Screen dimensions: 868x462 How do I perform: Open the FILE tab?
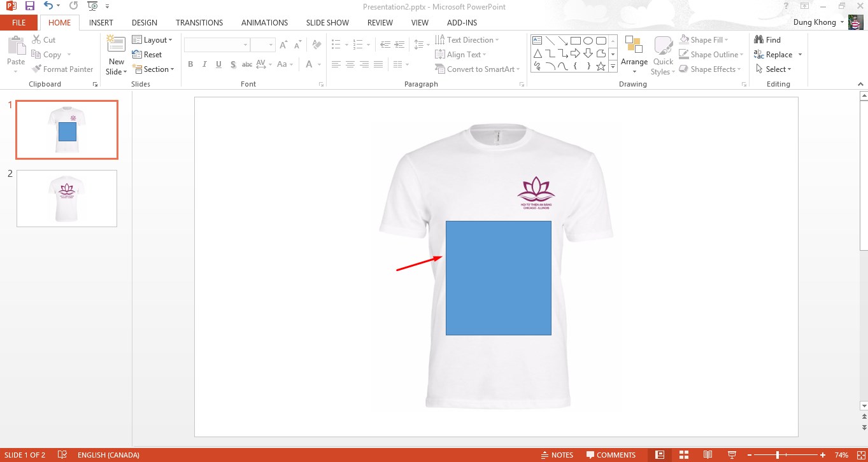point(19,22)
